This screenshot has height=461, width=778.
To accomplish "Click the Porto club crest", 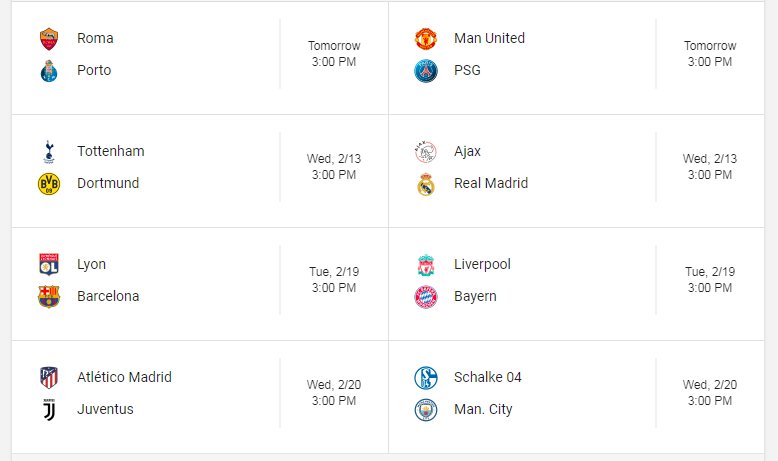I will 49,71.
